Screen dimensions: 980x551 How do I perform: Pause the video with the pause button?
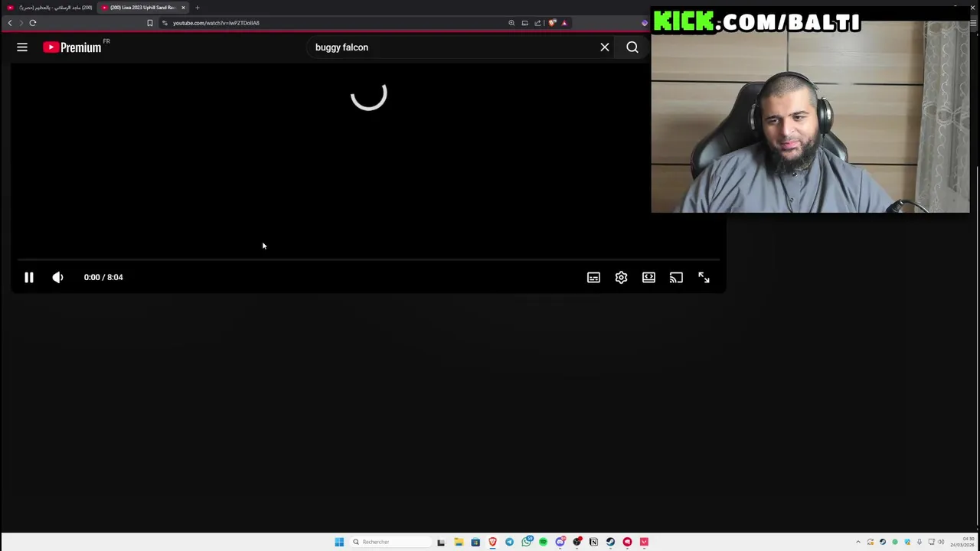[29, 277]
